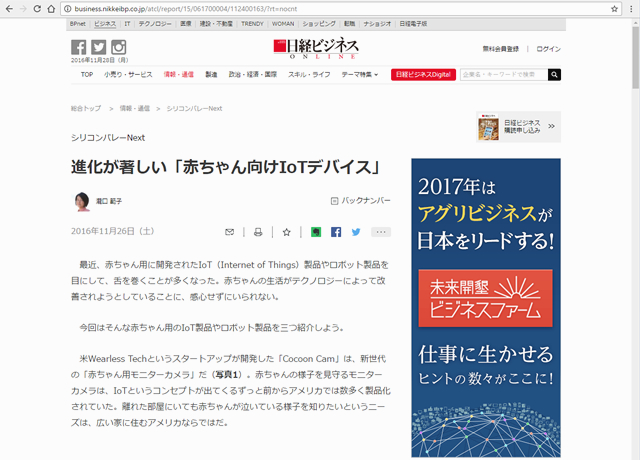
Task: Switch to the TRENDY site tab
Action: pos(252,22)
